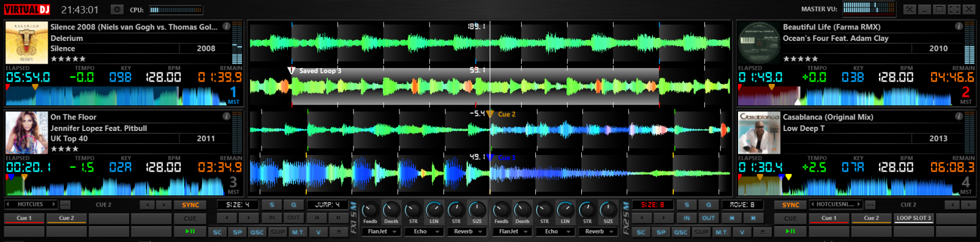Viewport: 980px width, 242px height.
Task: Halve the right loop size arrow
Action: click(642, 217)
